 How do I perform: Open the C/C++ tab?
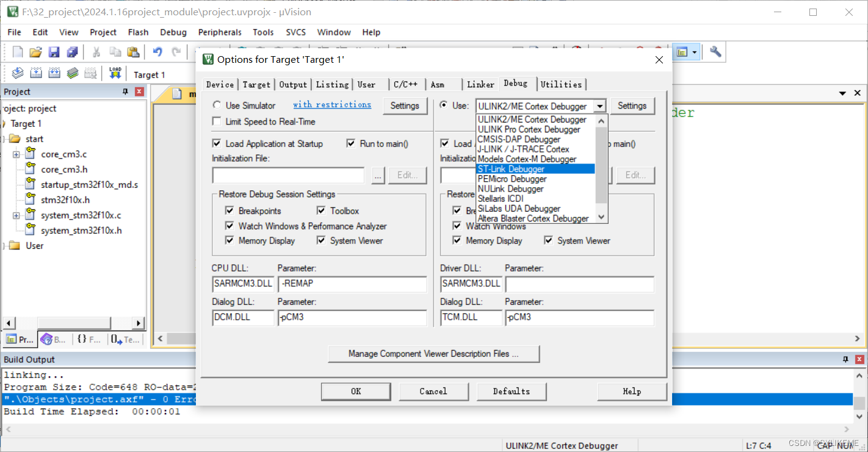[405, 84]
